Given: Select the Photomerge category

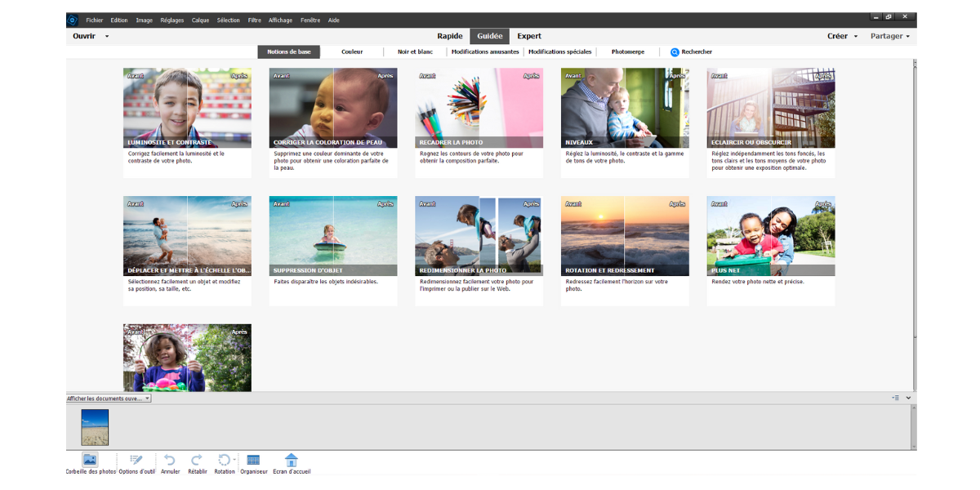Looking at the screenshot, I should pyautogui.click(x=628, y=51).
